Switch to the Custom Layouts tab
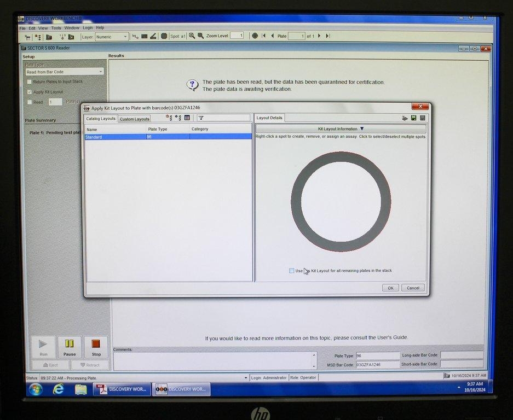Viewport: 513px width, 420px height. pos(135,119)
